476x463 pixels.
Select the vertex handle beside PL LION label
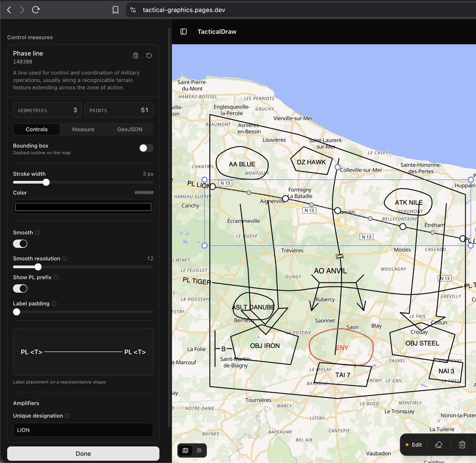pos(213,186)
